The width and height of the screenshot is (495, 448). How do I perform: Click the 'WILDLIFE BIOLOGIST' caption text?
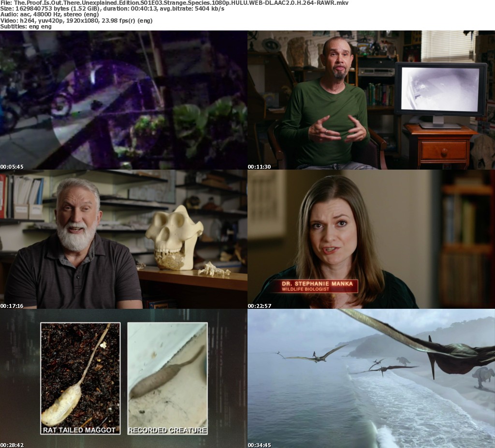[306, 289]
